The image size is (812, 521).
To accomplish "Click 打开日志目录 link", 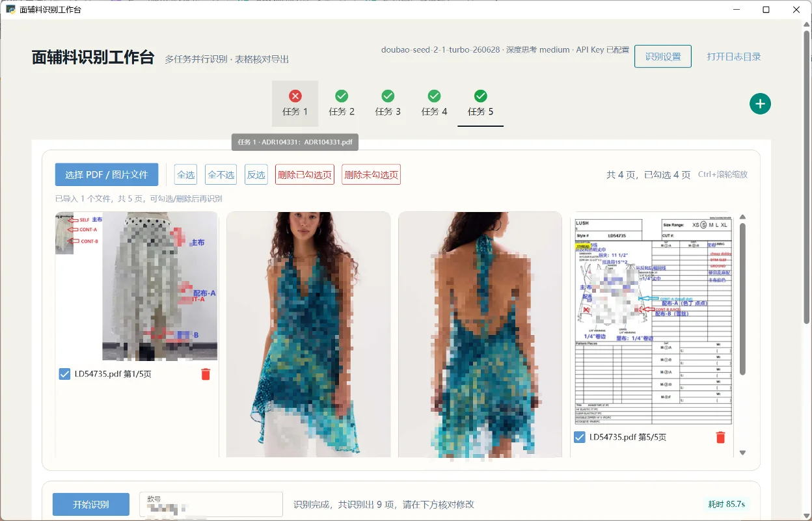I will coord(734,57).
